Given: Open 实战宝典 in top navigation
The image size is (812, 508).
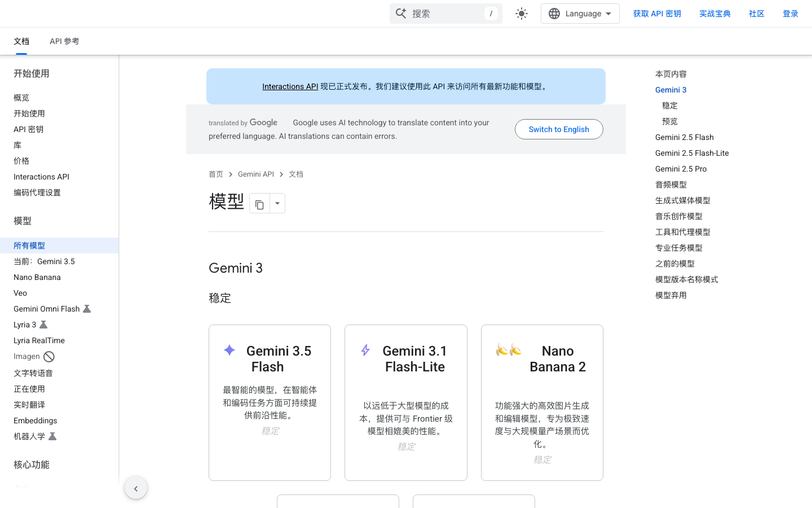Looking at the screenshot, I should [715, 14].
